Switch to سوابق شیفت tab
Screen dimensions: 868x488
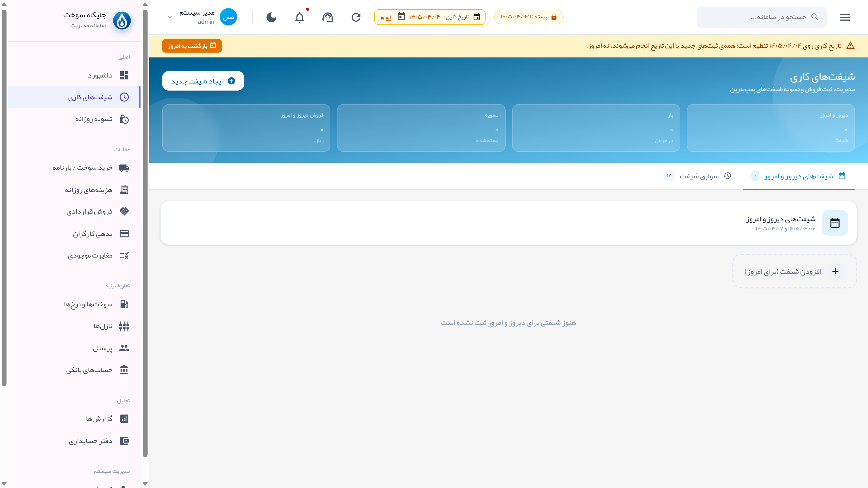(697, 176)
